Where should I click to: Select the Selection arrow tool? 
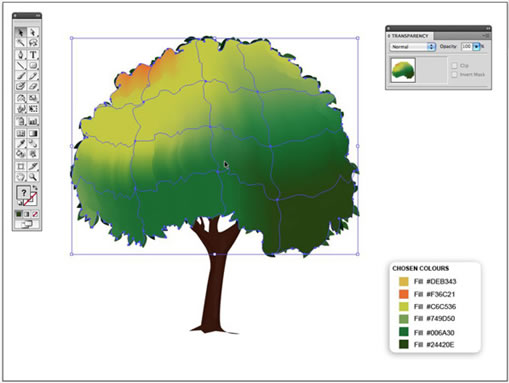(21, 32)
